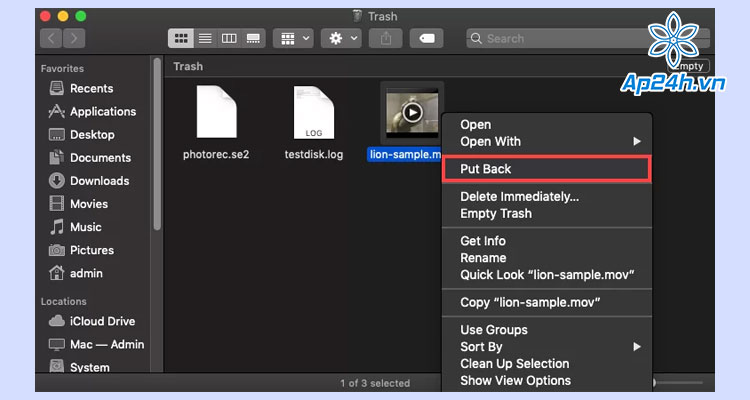Expand the Open With submenu
This screenshot has width=750, height=400.
(x=547, y=141)
